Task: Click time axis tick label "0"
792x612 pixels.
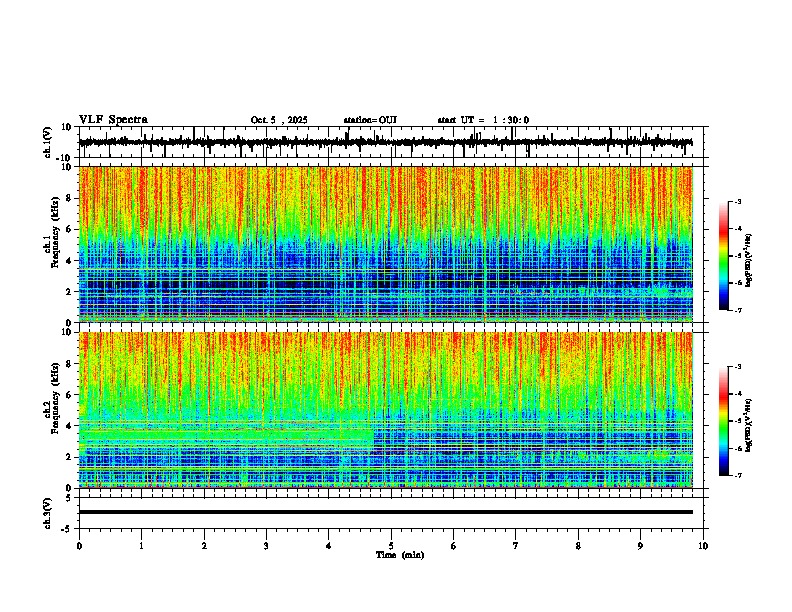Action: pyautogui.click(x=79, y=546)
